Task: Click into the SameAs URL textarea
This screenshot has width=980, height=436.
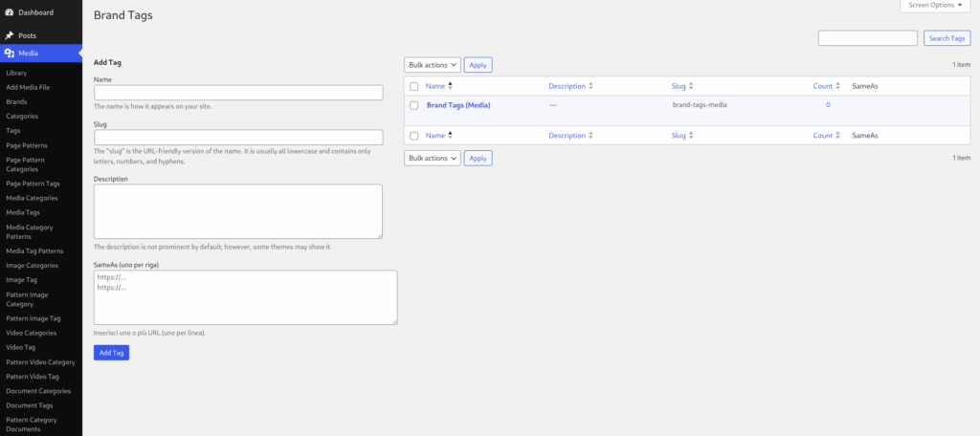Action: 246,297
